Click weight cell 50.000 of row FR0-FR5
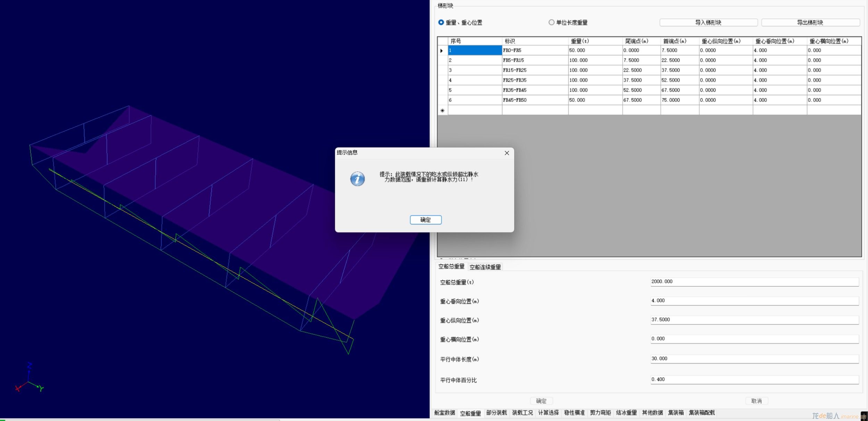 [x=595, y=50]
